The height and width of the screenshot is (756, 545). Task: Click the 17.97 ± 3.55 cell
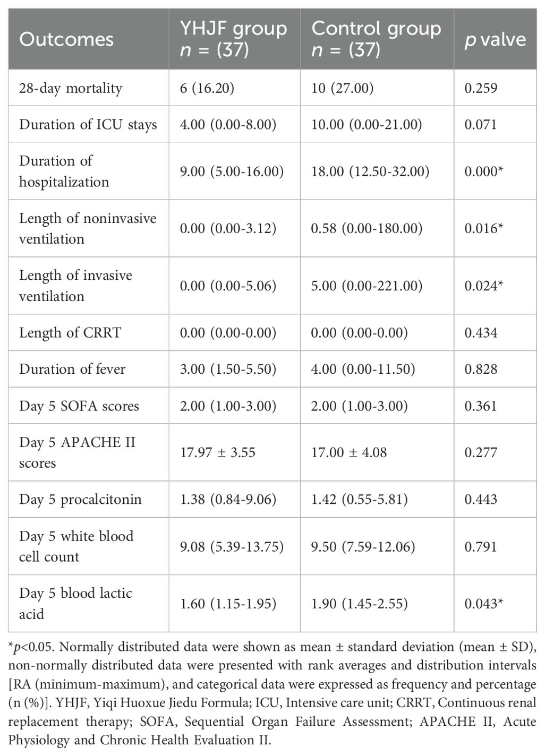[217, 452]
